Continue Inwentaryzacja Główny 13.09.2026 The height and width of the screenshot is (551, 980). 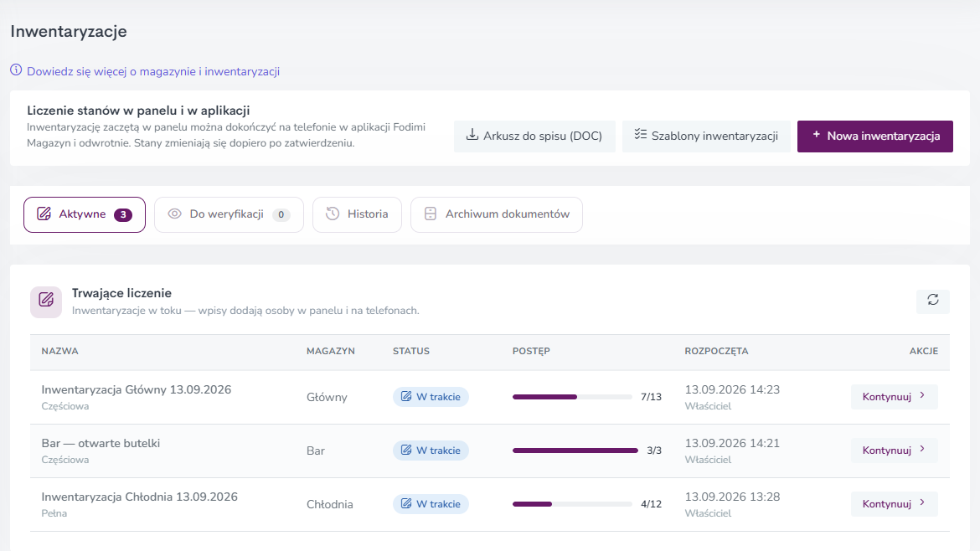895,397
